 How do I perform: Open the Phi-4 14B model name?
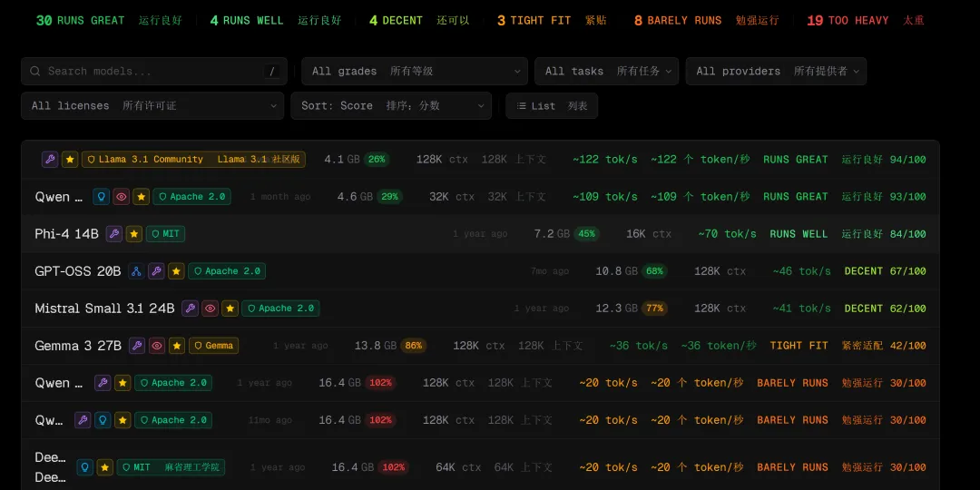[67, 234]
